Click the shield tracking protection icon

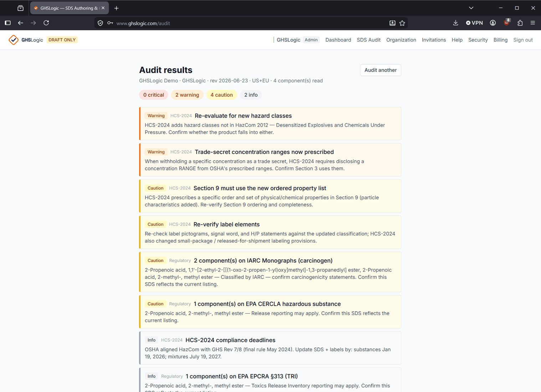(x=101, y=23)
